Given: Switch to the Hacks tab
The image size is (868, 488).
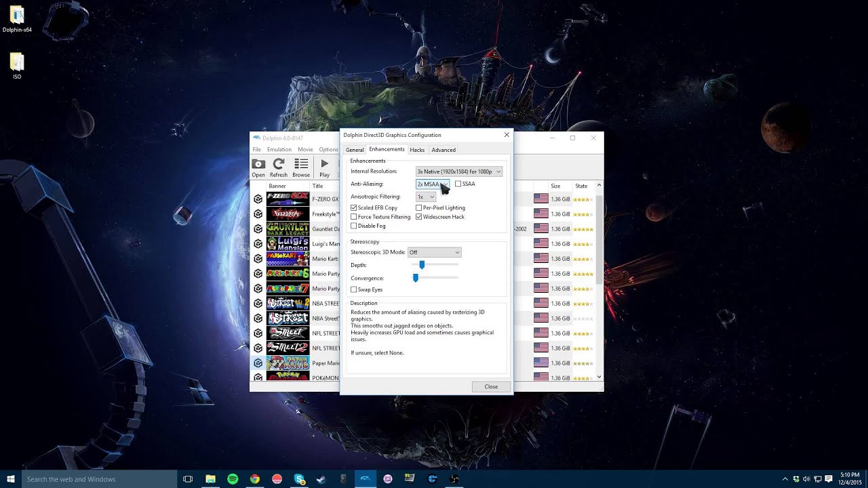Looking at the screenshot, I should (x=417, y=150).
